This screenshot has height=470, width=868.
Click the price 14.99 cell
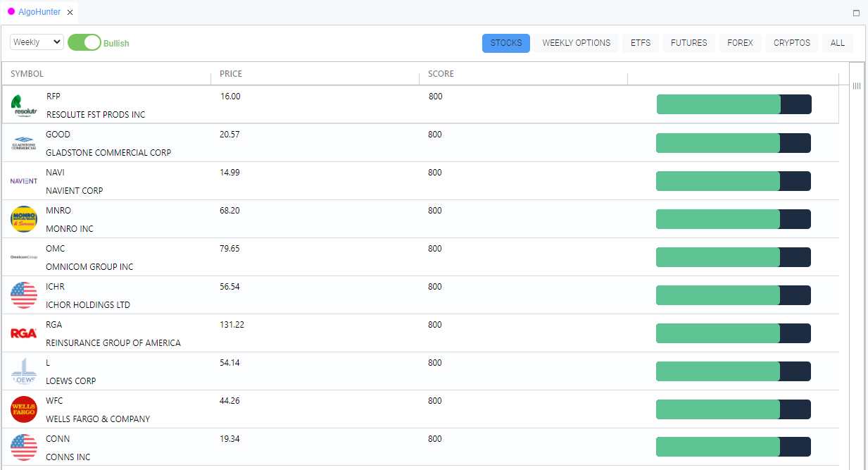tap(229, 173)
